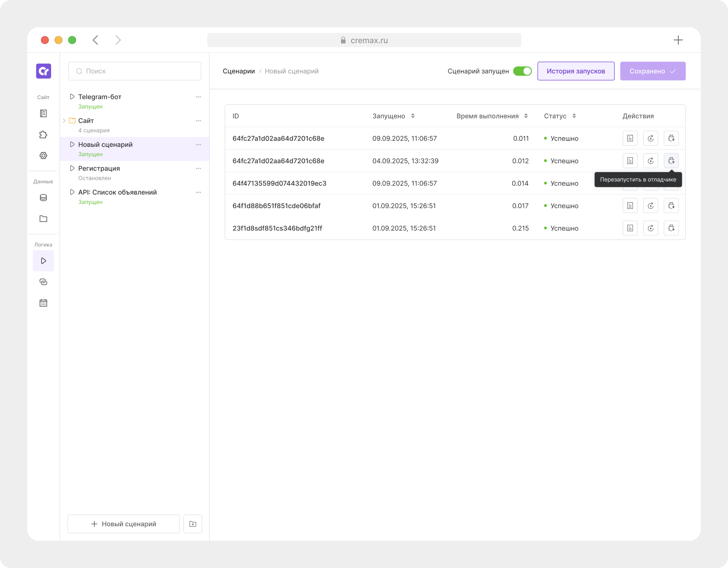The image size is (728, 568).
Task: Restart run 64f1d88b651f851cde06bfaf
Action: 651,206
